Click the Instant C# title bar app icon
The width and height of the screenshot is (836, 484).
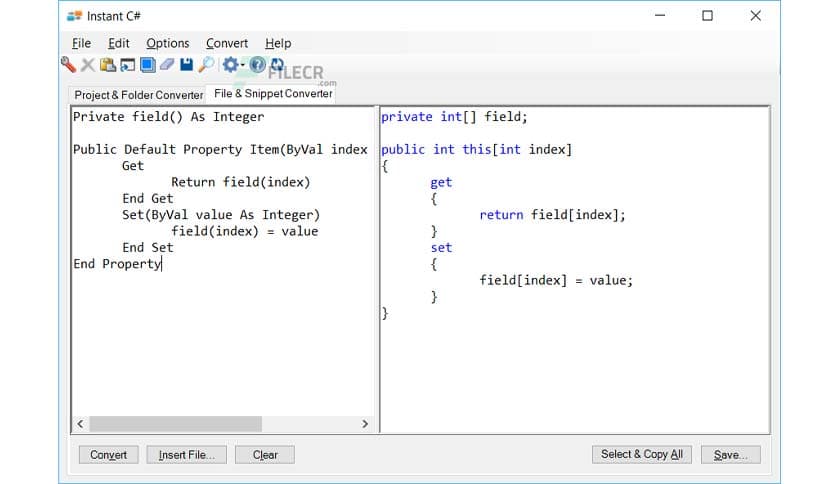[x=74, y=16]
